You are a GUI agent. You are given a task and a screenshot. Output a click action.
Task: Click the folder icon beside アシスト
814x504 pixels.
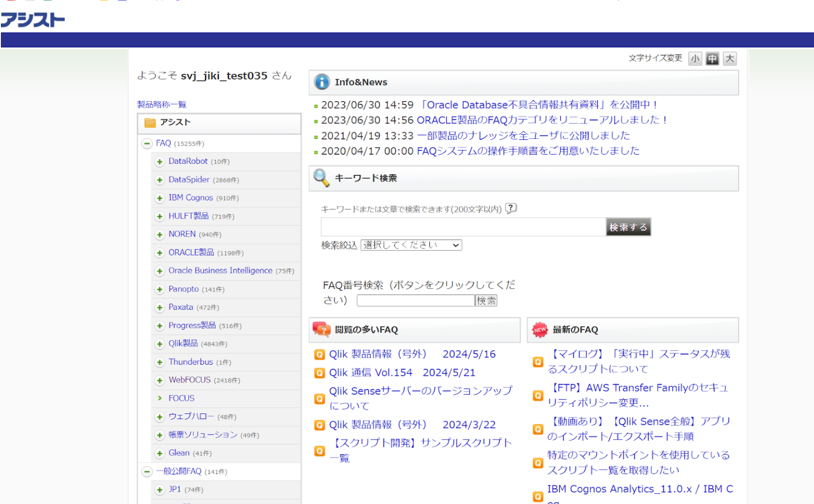[x=149, y=122]
